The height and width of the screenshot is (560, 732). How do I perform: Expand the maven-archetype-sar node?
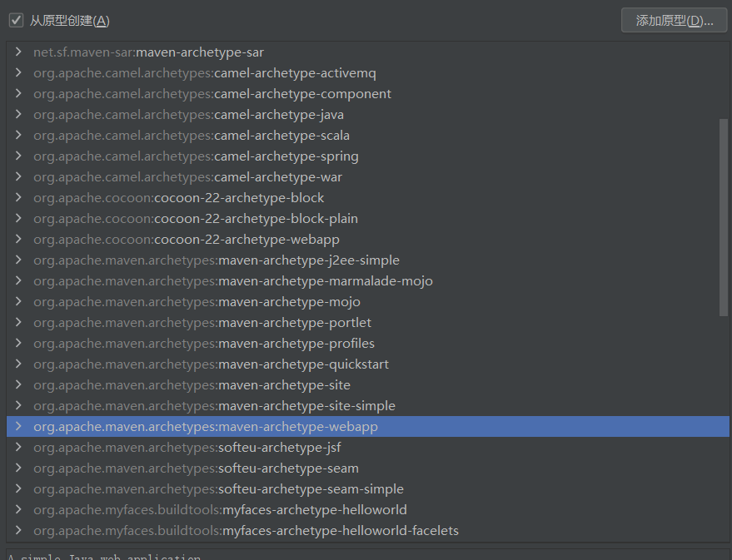18,52
